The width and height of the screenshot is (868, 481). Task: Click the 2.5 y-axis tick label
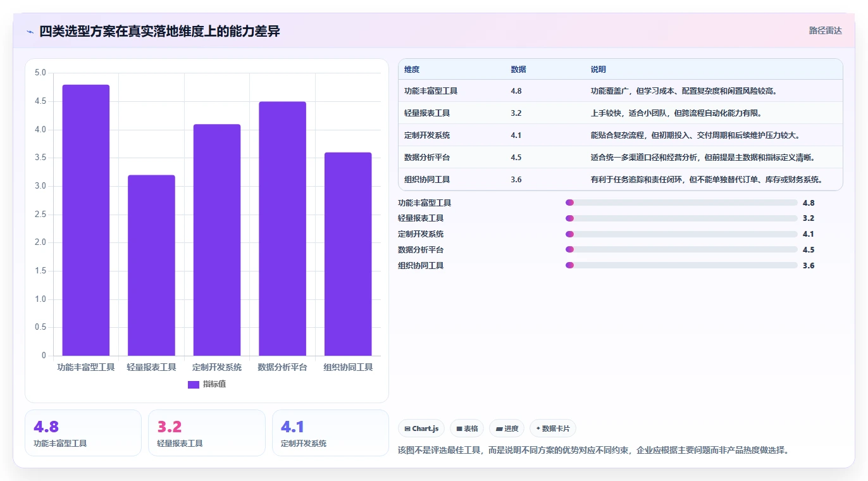pyautogui.click(x=40, y=215)
